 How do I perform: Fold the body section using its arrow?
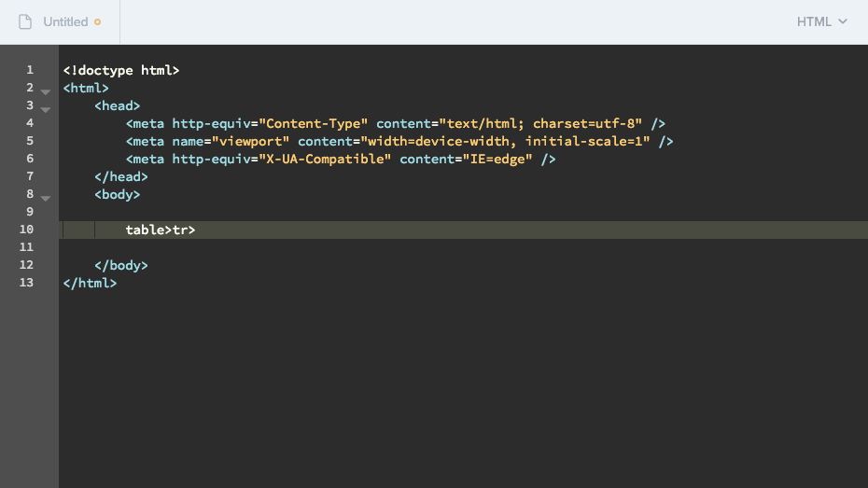pyautogui.click(x=46, y=199)
